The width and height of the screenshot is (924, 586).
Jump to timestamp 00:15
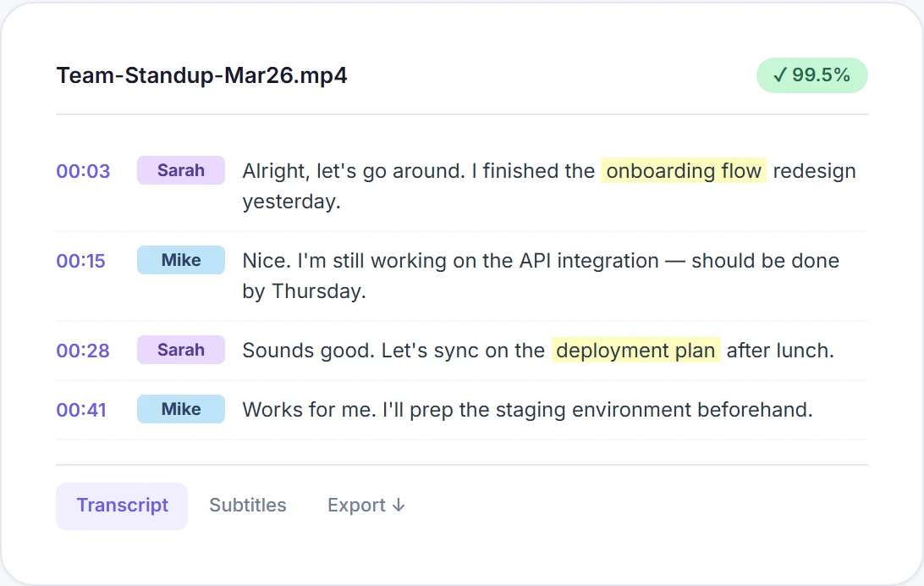pyautogui.click(x=81, y=261)
